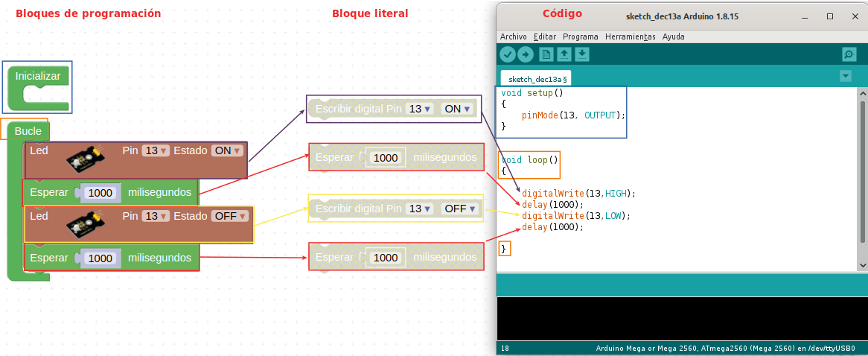Click the digitalWrite(13,LOW) code line
This screenshot has width=868, height=356.
pos(576,215)
